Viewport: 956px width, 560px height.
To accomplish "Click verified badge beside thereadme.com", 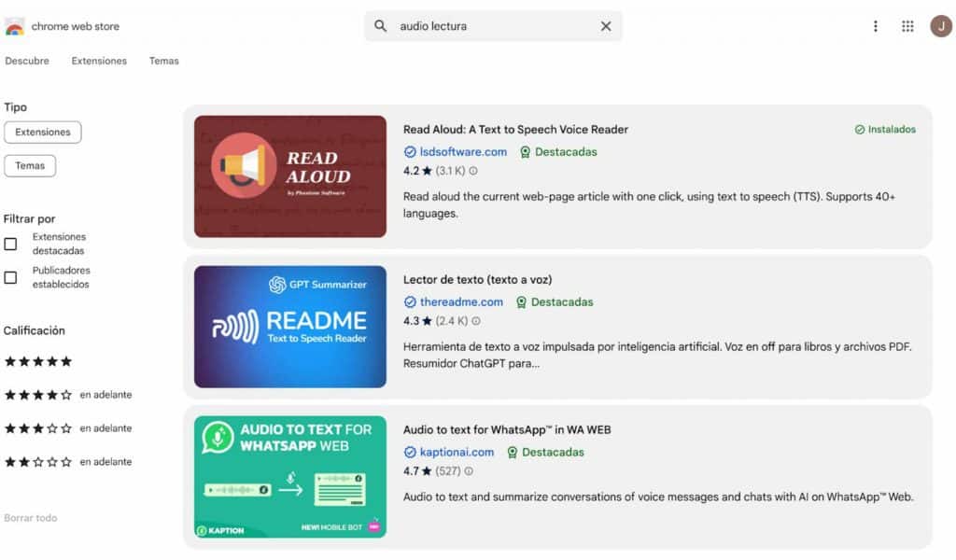I will click(x=410, y=302).
